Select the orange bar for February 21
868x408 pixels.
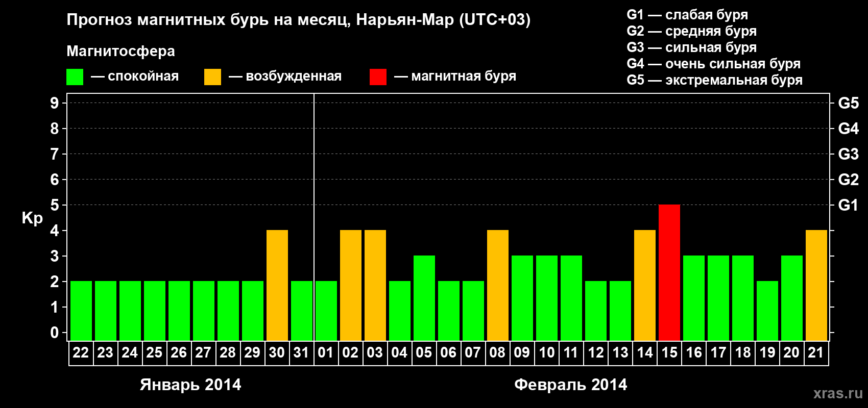coord(816,285)
